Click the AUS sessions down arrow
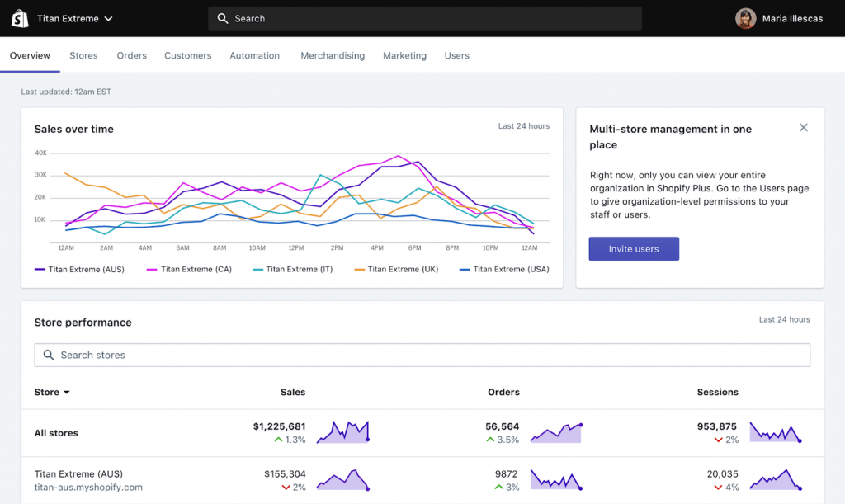 coord(718,488)
